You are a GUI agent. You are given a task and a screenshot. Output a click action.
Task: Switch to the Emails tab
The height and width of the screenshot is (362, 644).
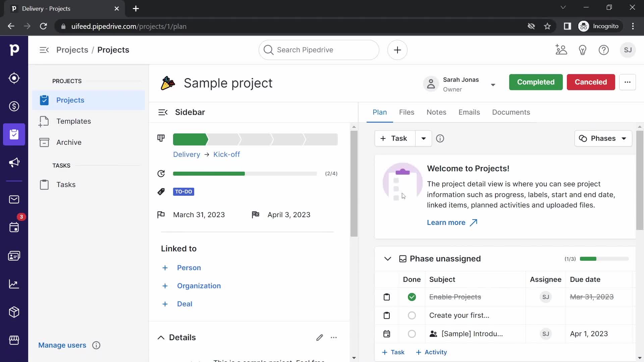(469, 112)
